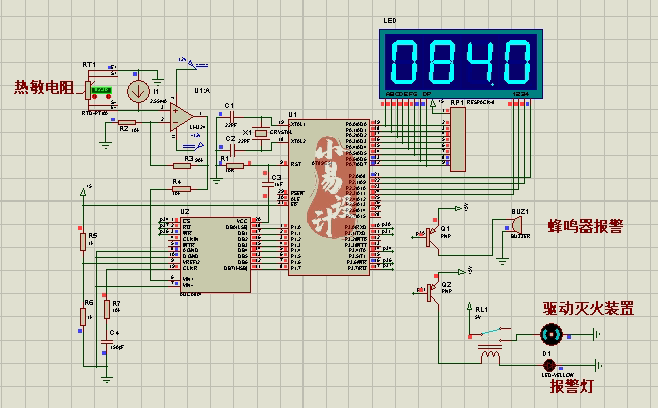This screenshot has width=658, height=408.
Task: Select the RP1 resistor pack
Action: pos(458,139)
